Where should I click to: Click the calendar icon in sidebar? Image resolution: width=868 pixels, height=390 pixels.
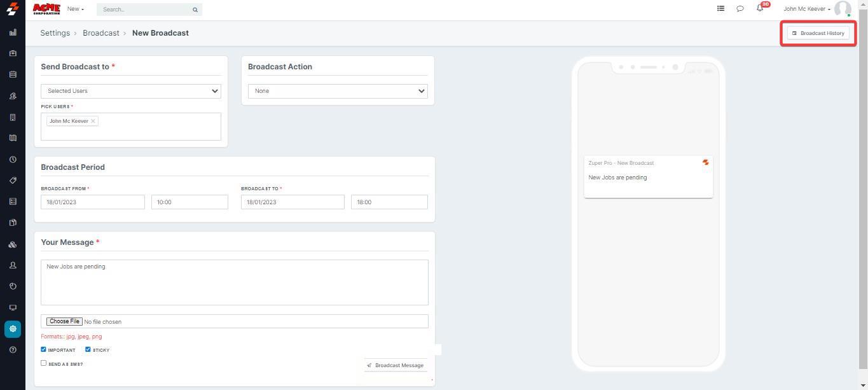(x=13, y=74)
